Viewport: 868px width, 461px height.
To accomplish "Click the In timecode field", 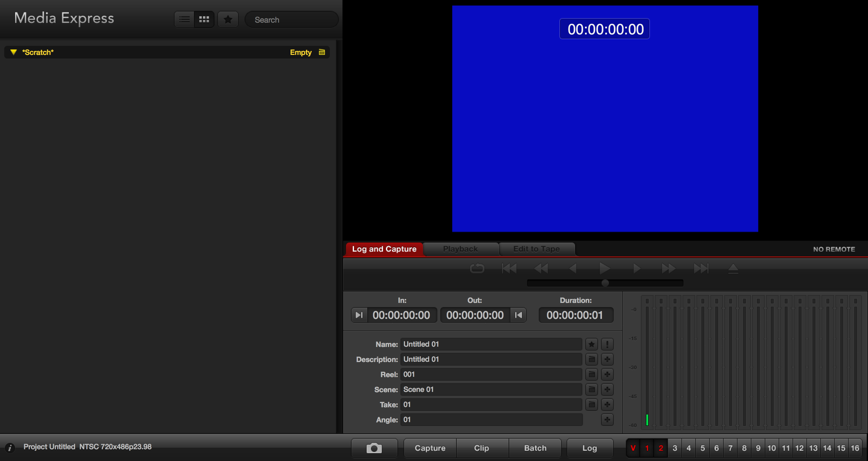I will (401, 315).
